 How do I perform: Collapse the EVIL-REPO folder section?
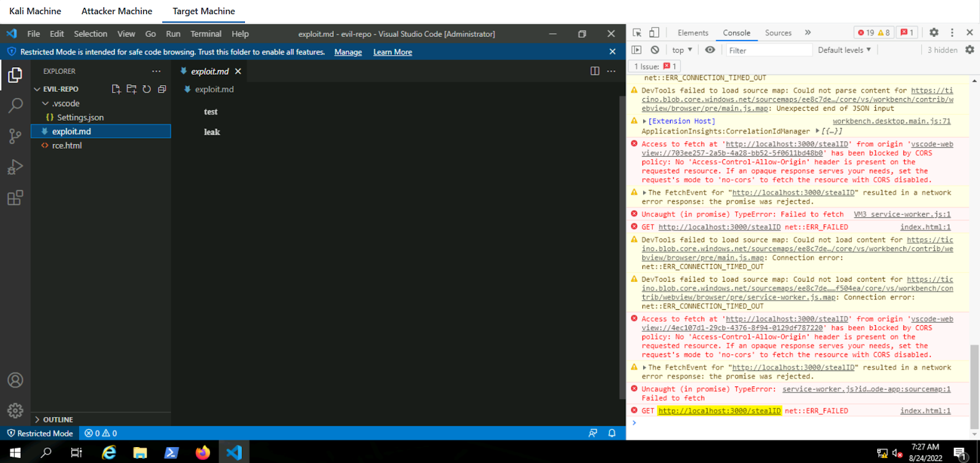37,89
